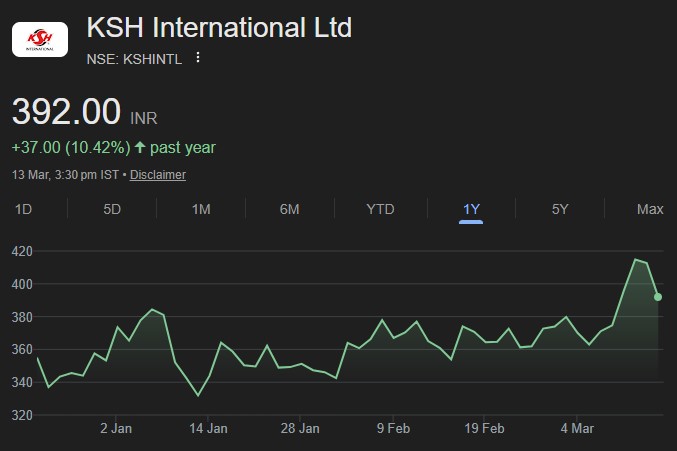Click the INR currency label
The width and height of the screenshot is (677, 451).
point(144,118)
